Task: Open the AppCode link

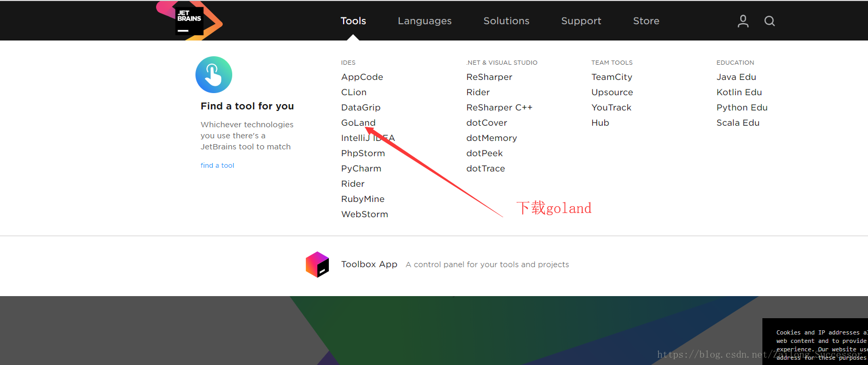Action: 362,77
